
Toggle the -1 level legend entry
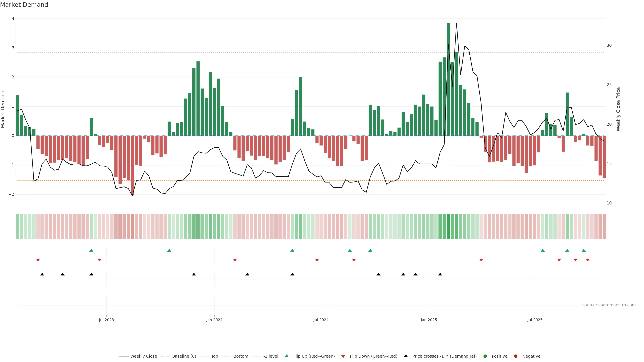click(x=271, y=356)
